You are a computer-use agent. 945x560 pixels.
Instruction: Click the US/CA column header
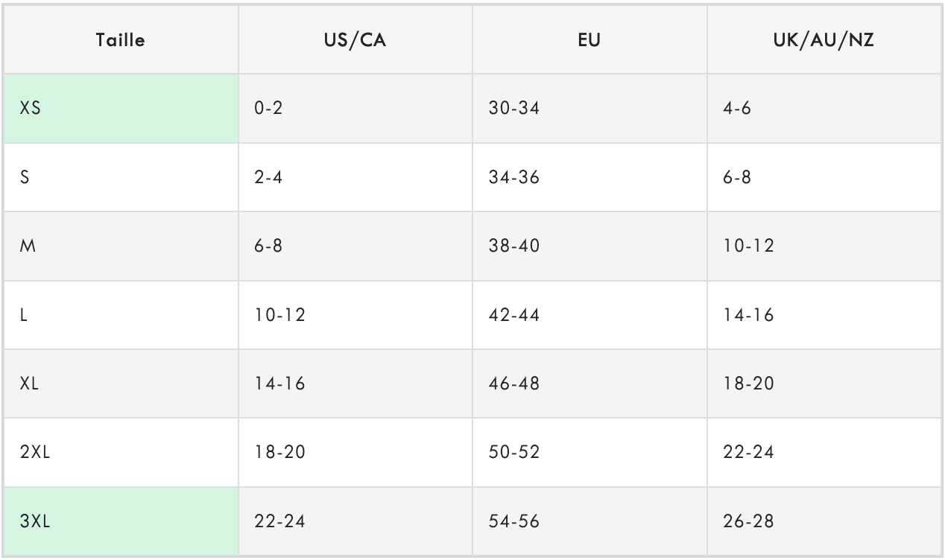pyautogui.click(x=355, y=39)
